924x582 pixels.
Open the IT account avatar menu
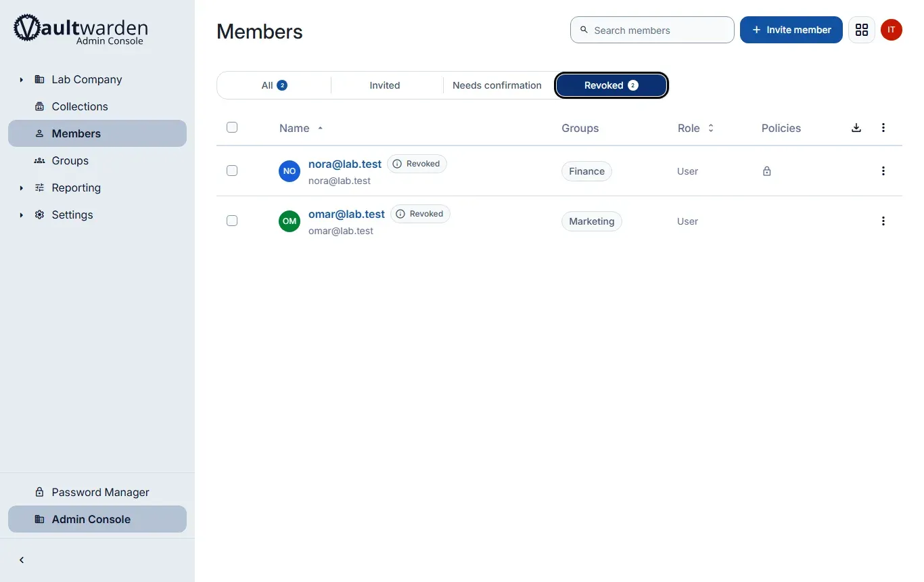pos(892,30)
